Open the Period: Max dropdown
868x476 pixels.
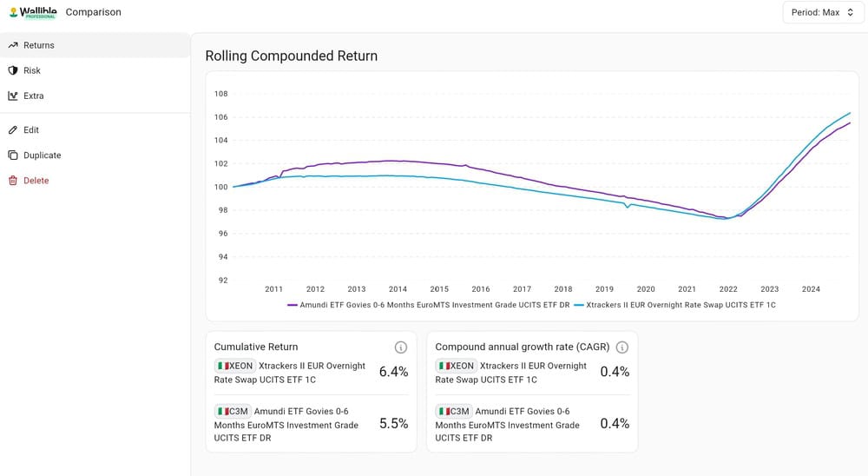[x=823, y=12]
